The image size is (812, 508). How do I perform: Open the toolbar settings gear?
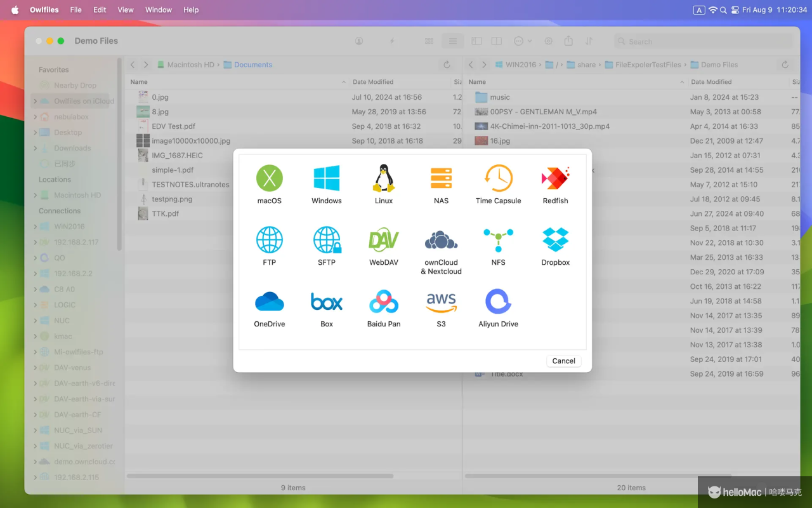tap(549, 41)
